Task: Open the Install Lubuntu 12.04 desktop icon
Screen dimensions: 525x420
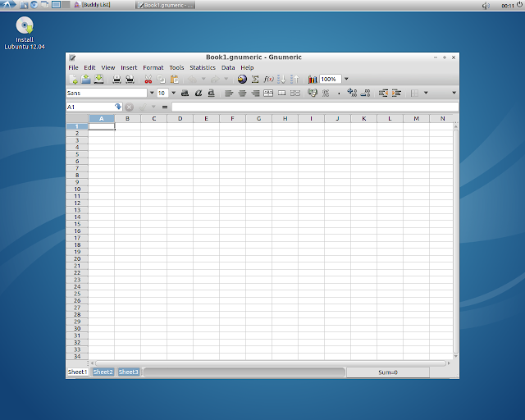Action: 25,33
